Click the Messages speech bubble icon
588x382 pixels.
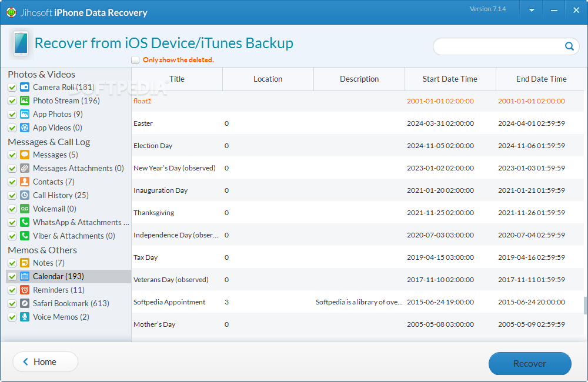point(25,155)
